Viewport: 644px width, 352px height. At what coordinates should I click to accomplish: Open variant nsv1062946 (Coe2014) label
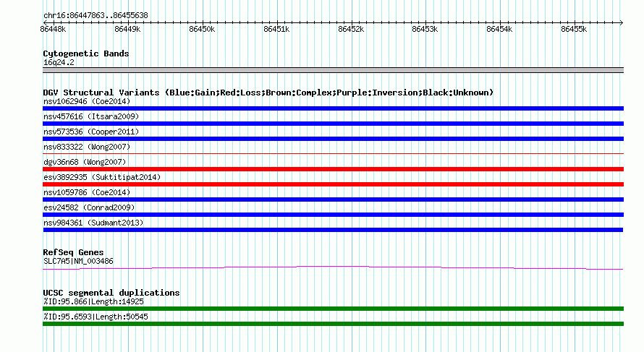(87, 101)
